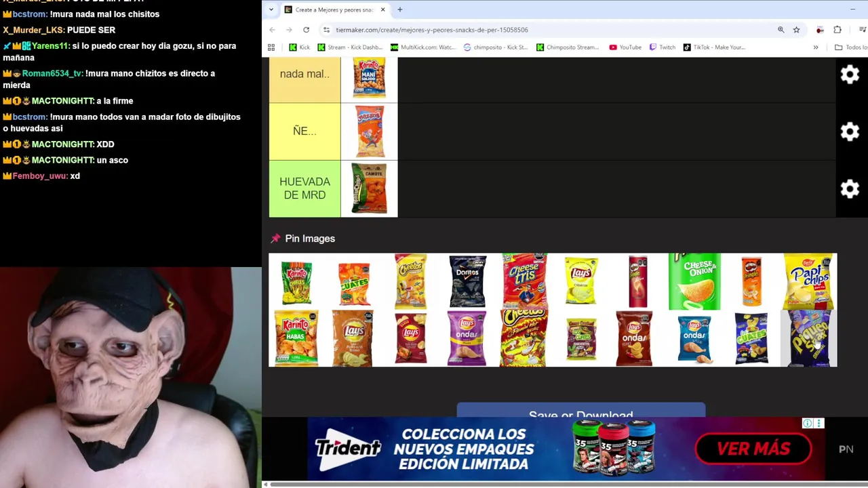This screenshot has width=868, height=488.
Task: Open the Extensions puzzle icon
Action: pyautogui.click(x=837, y=30)
